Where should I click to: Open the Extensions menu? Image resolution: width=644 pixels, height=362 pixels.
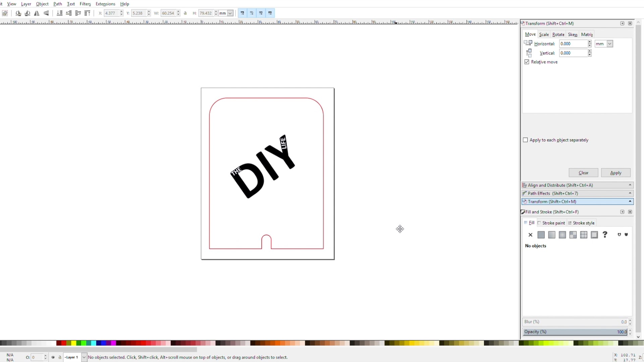pos(105,4)
